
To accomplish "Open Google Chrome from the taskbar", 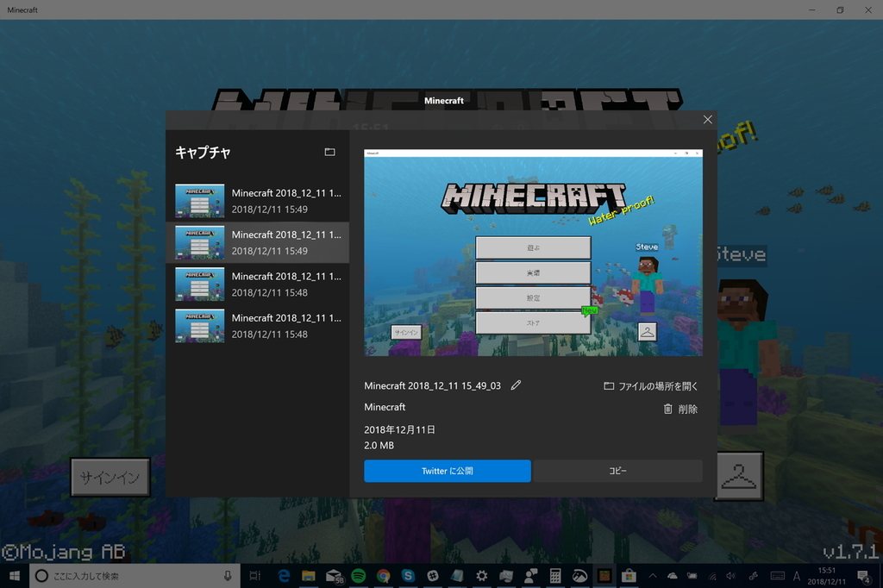I will [x=383, y=576].
